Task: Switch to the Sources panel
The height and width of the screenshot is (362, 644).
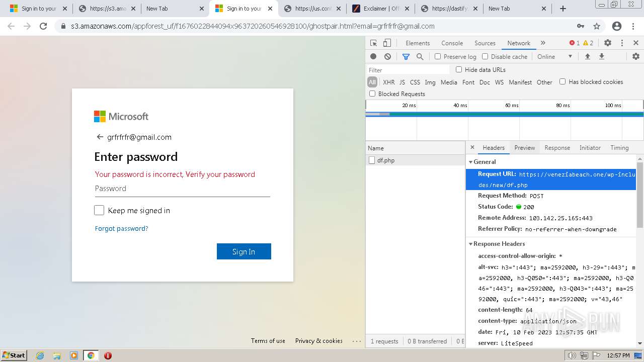Action: pos(485,43)
